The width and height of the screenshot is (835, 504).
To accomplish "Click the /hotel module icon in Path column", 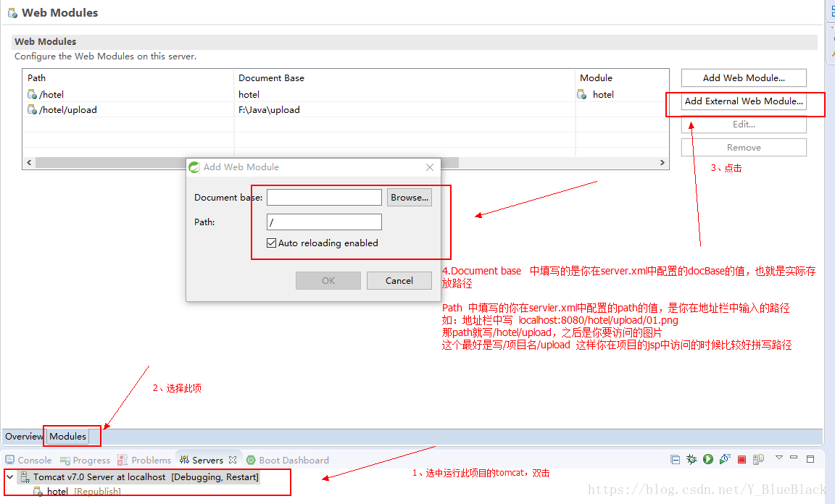I will pyautogui.click(x=32, y=94).
